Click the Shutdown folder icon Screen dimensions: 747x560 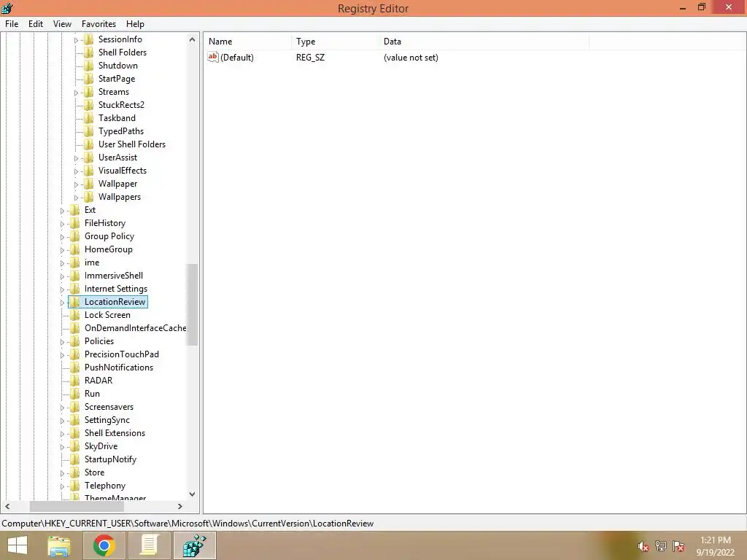tap(88, 66)
